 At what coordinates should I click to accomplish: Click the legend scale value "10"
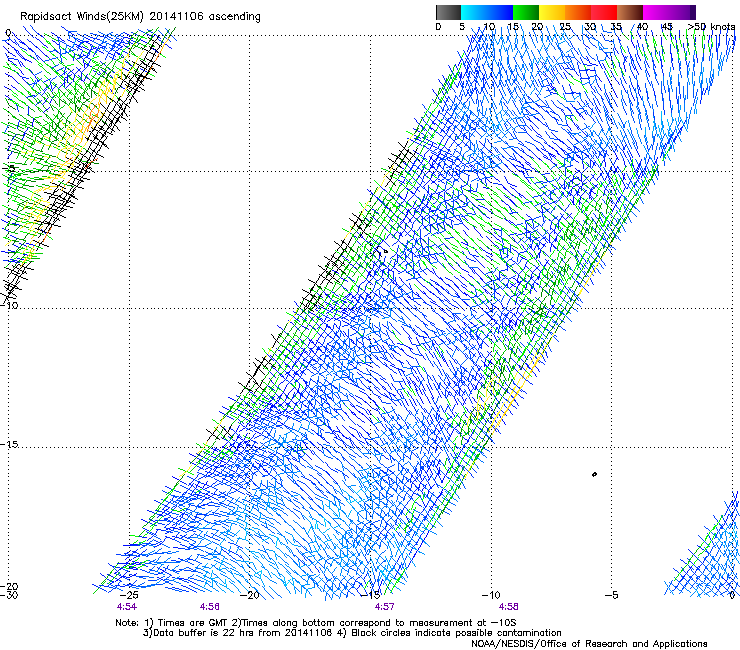point(489,26)
